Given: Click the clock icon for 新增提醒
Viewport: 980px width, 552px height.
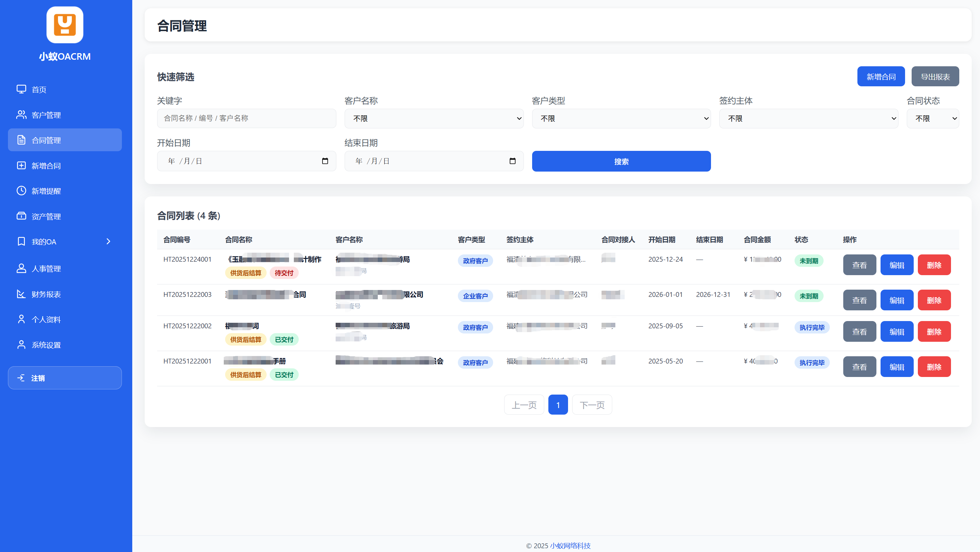Looking at the screenshot, I should 21,191.
